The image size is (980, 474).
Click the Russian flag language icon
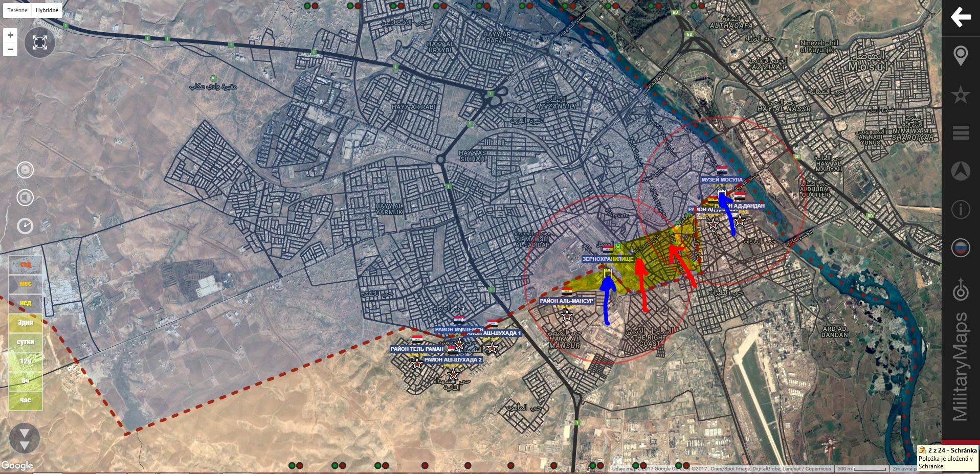pos(961,249)
